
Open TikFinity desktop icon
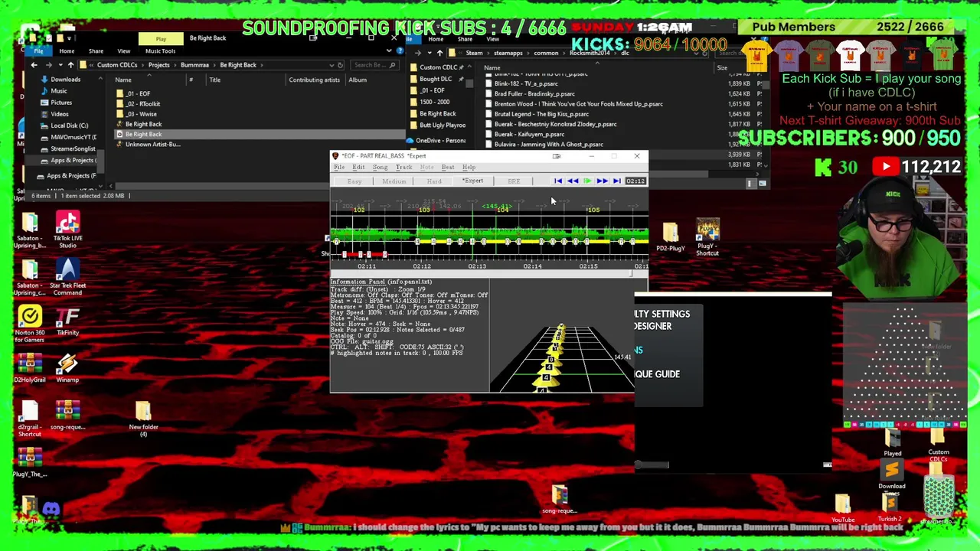[67, 321]
